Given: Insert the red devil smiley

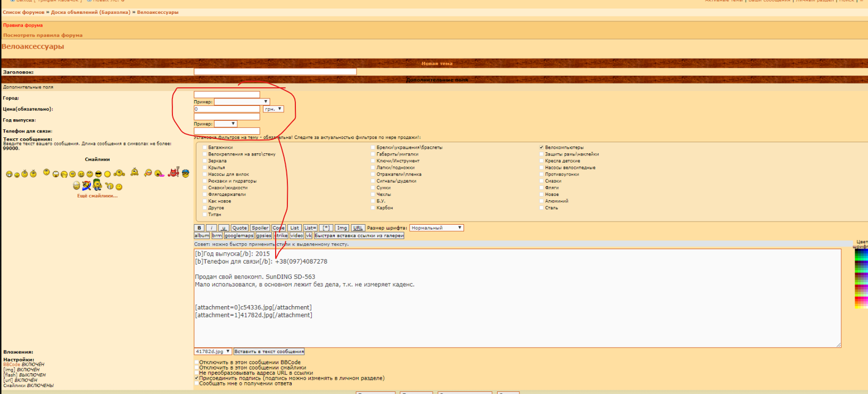Looking at the screenshot, I should click(x=173, y=173).
